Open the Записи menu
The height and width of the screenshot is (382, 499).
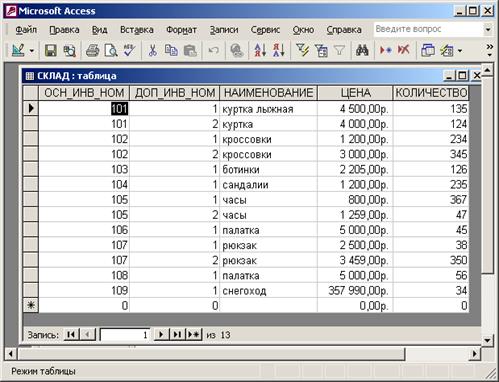[224, 30]
